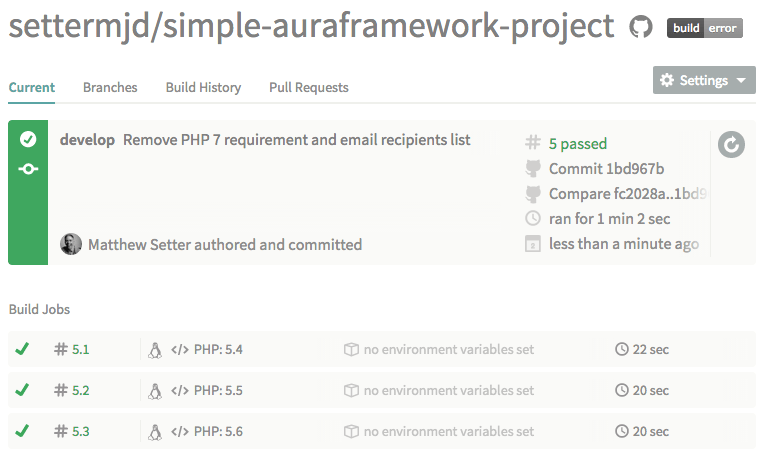Open the GitHub repository octocat icon
This screenshot has width=765, height=456.
[641, 28]
